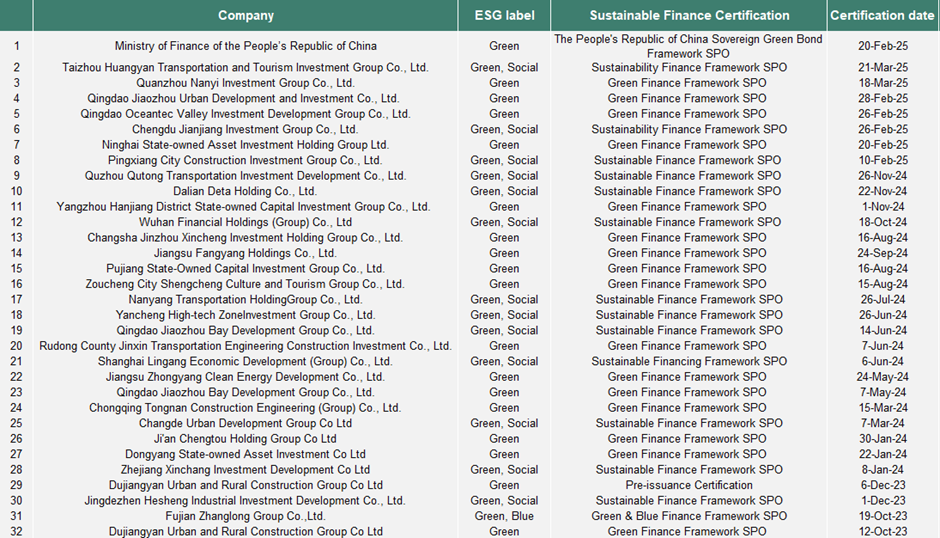Click certification date 15-Aug-24
Viewport: 940px width, 538px height.
pos(882,284)
